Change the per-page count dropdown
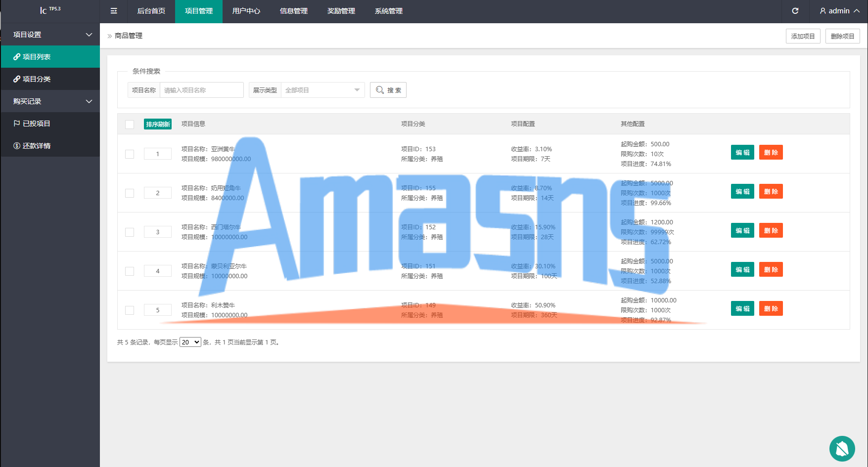This screenshot has height=467, width=868. pos(190,342)
